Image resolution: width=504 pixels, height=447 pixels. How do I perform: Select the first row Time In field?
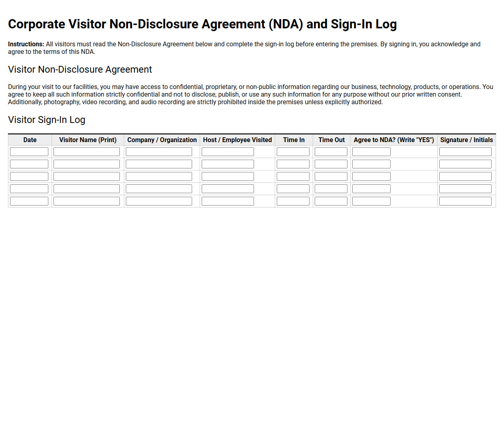[293, 152]
